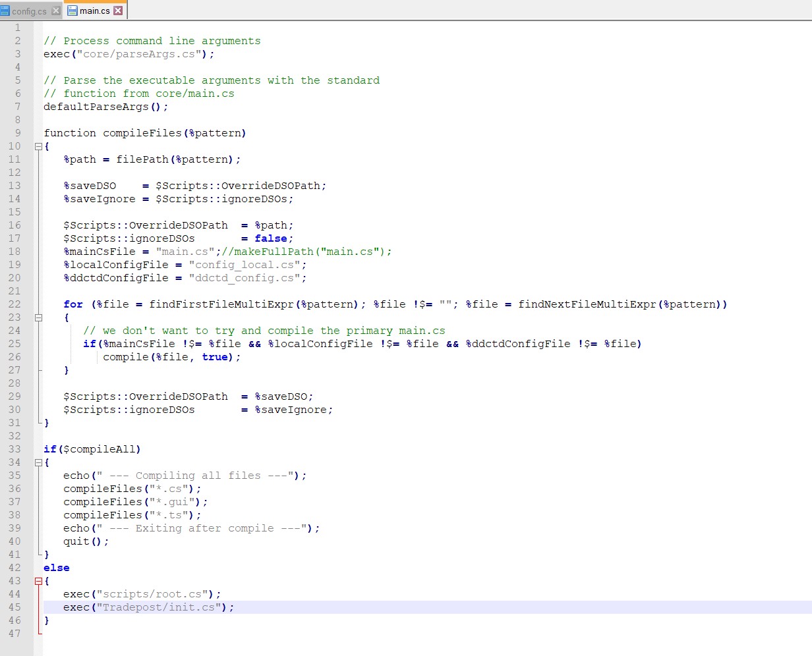Click the "core/parseArgs.cs" string
Viewport: 812px width, 656px height.
(139, 54)
